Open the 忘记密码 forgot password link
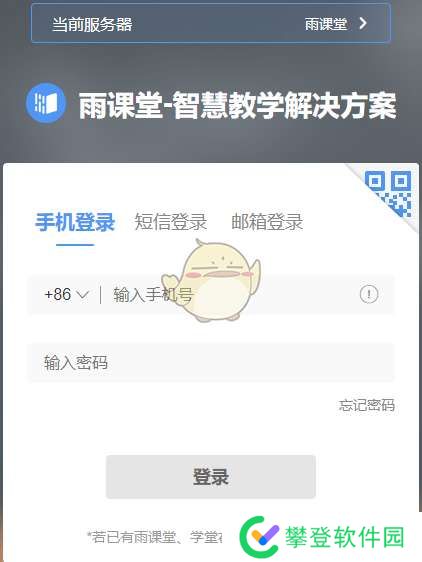 [367, 405]
